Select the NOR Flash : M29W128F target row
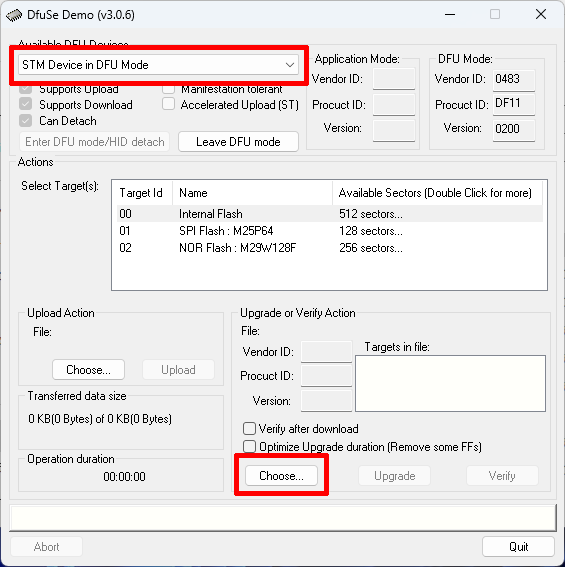Image resolution: width=565 pixels, height=567 pixels. [x=330, y=248]
